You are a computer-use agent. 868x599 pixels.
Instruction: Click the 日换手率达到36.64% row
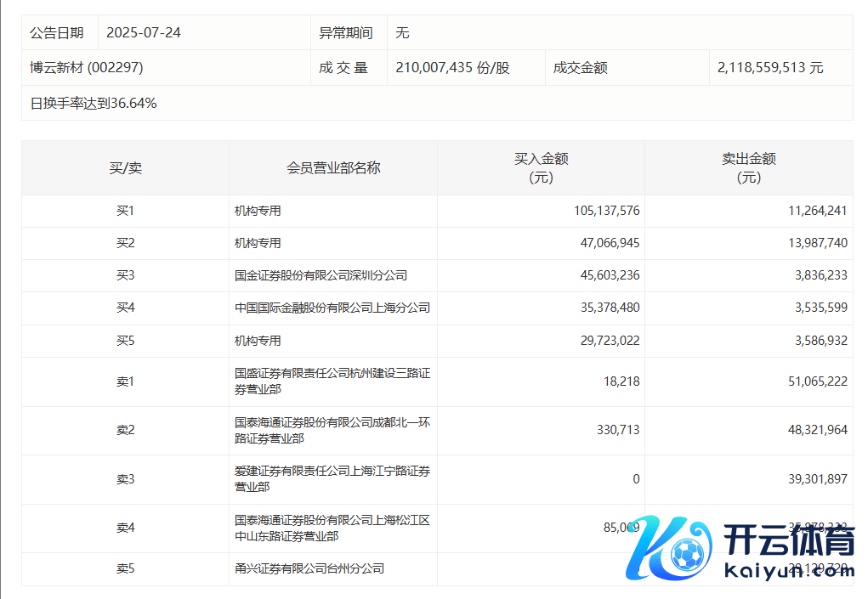pyautogui.click(x=94, y=104)
